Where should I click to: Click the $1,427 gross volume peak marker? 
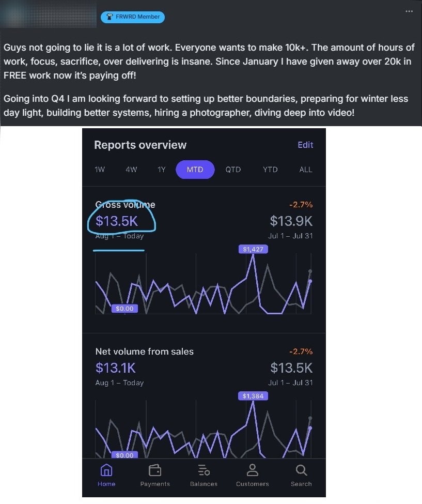253,249
